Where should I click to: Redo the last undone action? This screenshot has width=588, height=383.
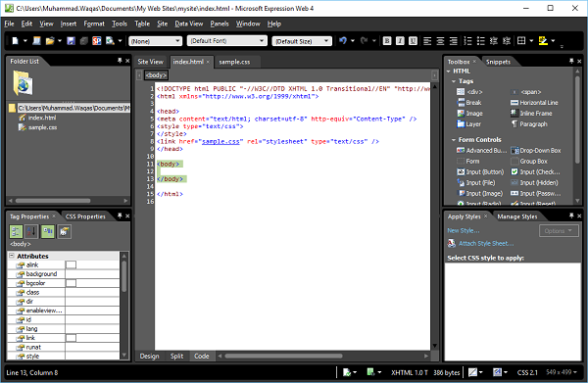point(364,40)
